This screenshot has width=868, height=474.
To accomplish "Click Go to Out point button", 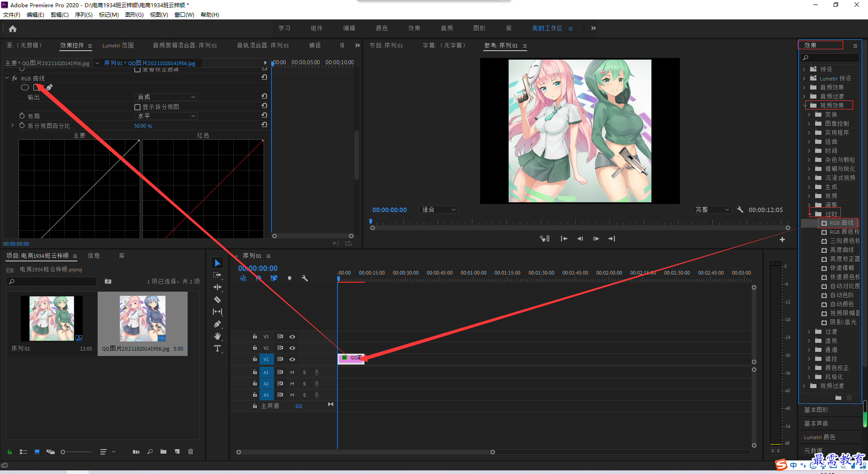I will point(612,239).
